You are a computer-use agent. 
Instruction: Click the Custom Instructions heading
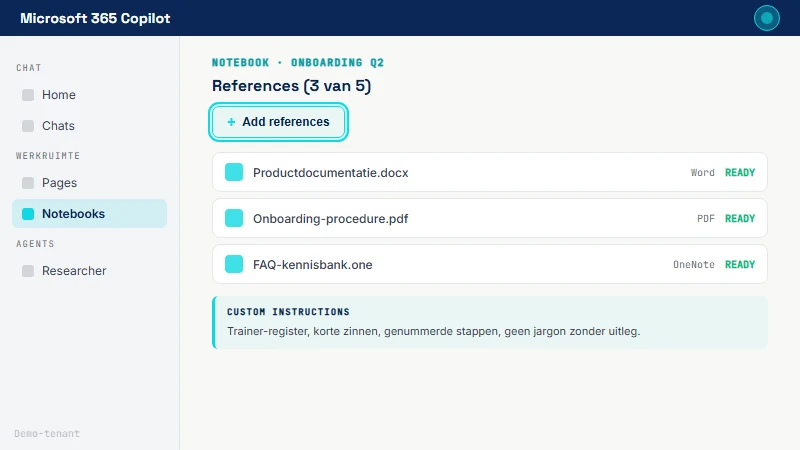point(288,312)
